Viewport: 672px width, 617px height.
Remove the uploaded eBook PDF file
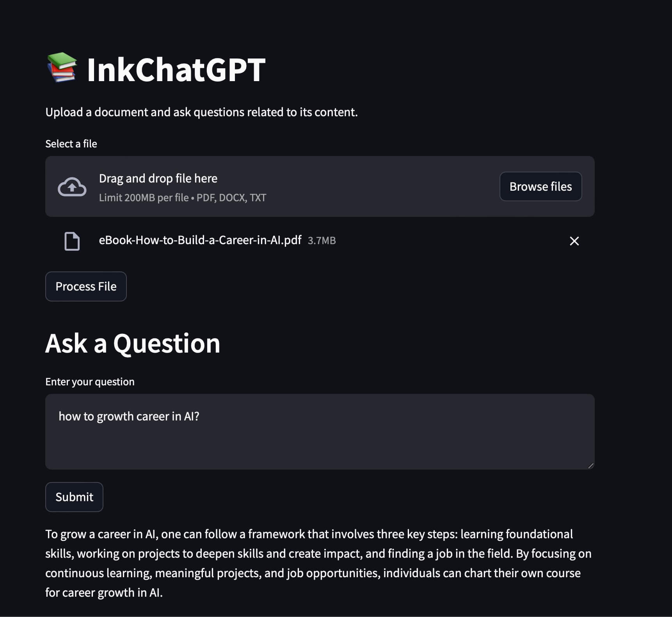click(574, 241)
